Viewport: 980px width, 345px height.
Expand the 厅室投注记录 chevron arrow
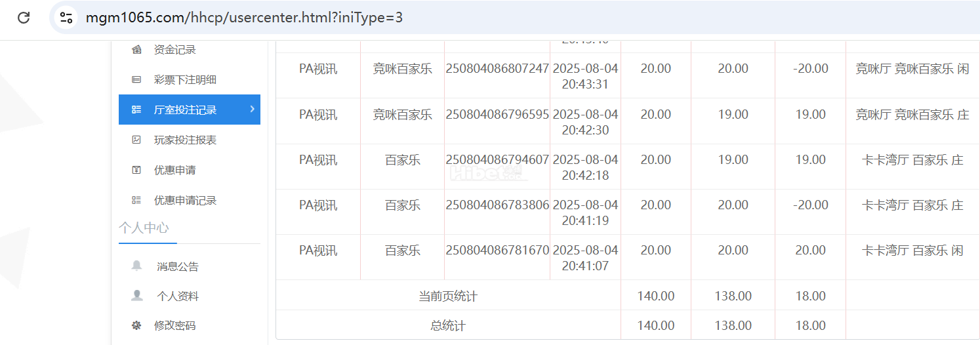[x=252, y=109]
